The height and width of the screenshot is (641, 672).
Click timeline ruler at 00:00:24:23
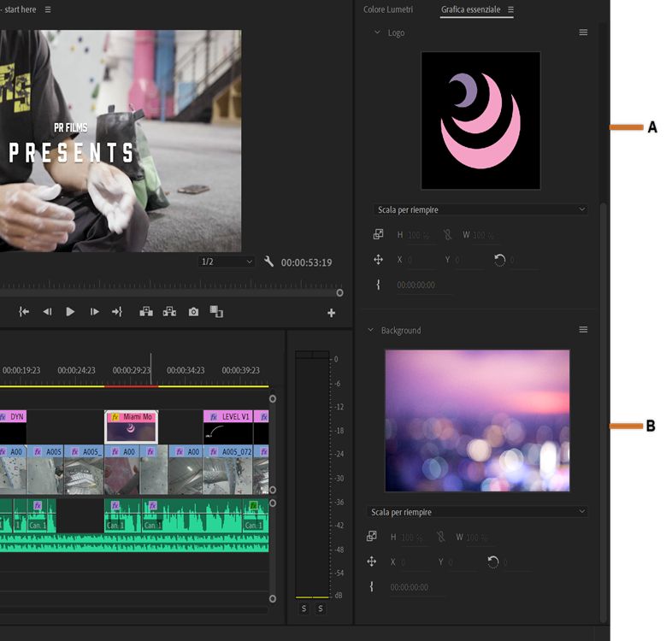pyautogui.click(x=76, y=370)
